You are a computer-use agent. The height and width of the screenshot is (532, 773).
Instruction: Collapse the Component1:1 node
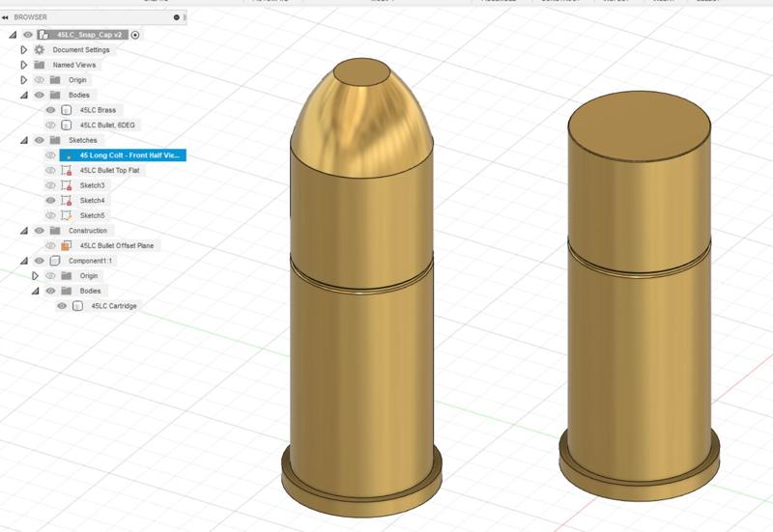coord(23,261)
